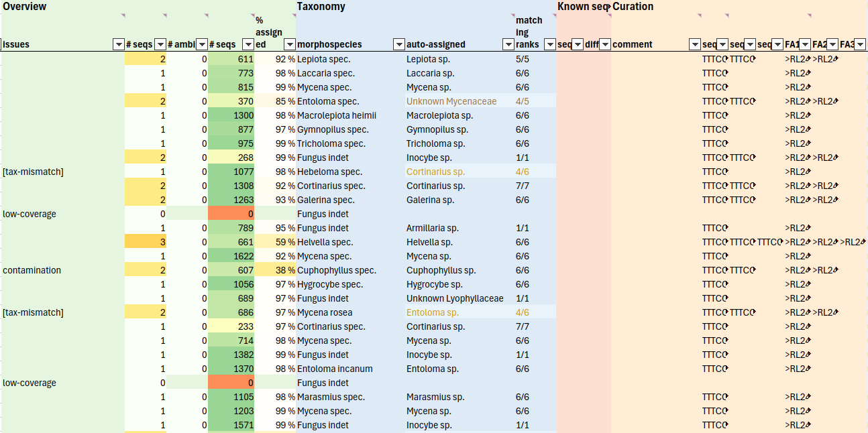
Task: Open the diff column filter dropdown
Action: pyautogui.click(x=605, y=45)
